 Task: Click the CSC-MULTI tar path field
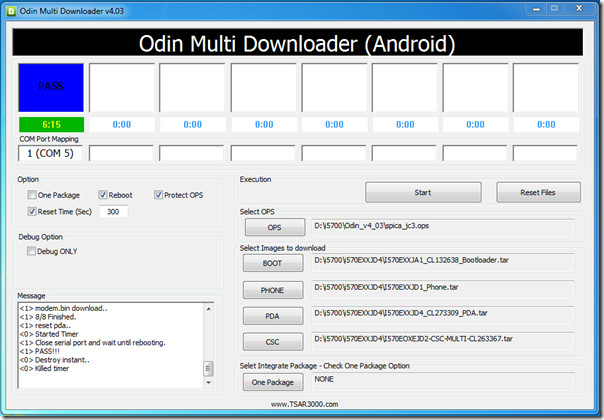pos(443,341)
